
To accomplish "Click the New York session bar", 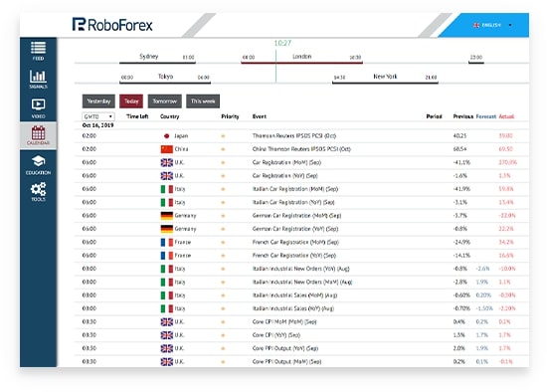I will (x=385, y=83).
